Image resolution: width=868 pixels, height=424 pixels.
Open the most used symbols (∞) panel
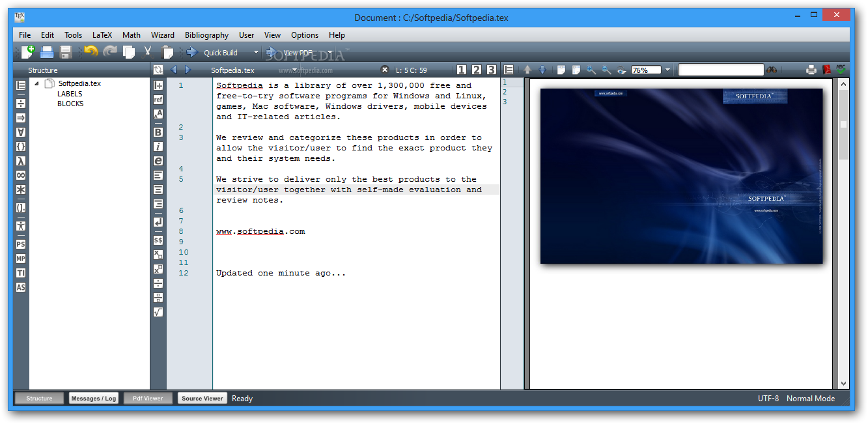coord(21,175)
